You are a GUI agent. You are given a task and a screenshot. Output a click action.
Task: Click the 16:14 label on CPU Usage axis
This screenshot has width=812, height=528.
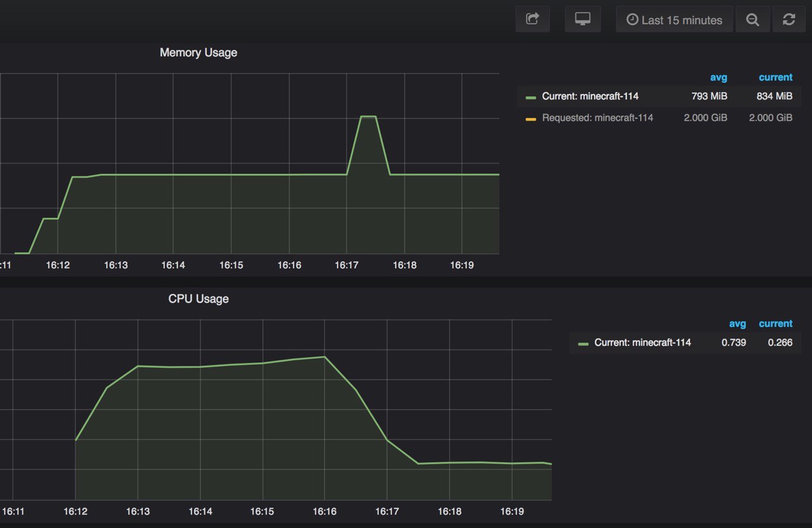(x=200, y=511)
